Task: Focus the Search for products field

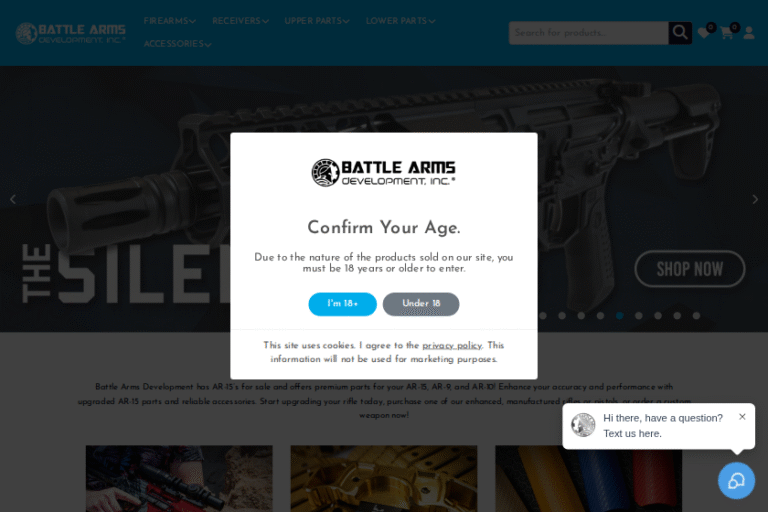Action: coord(589,33)
